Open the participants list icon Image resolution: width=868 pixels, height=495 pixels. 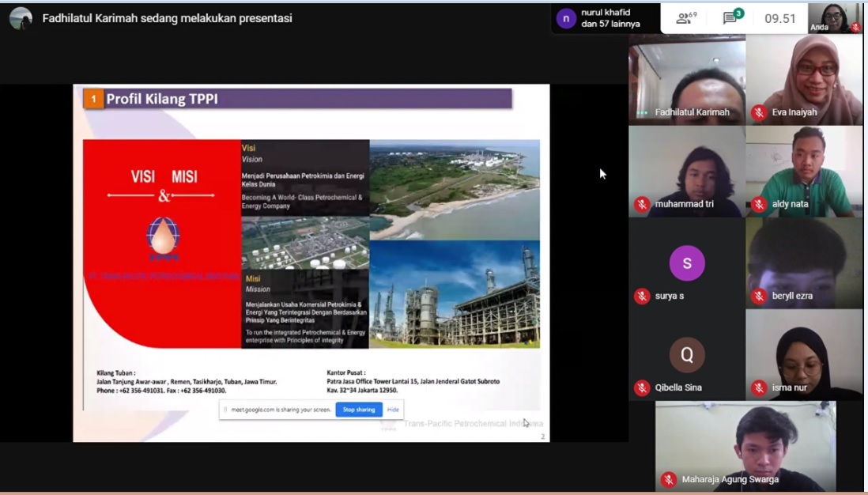[685, 18]
